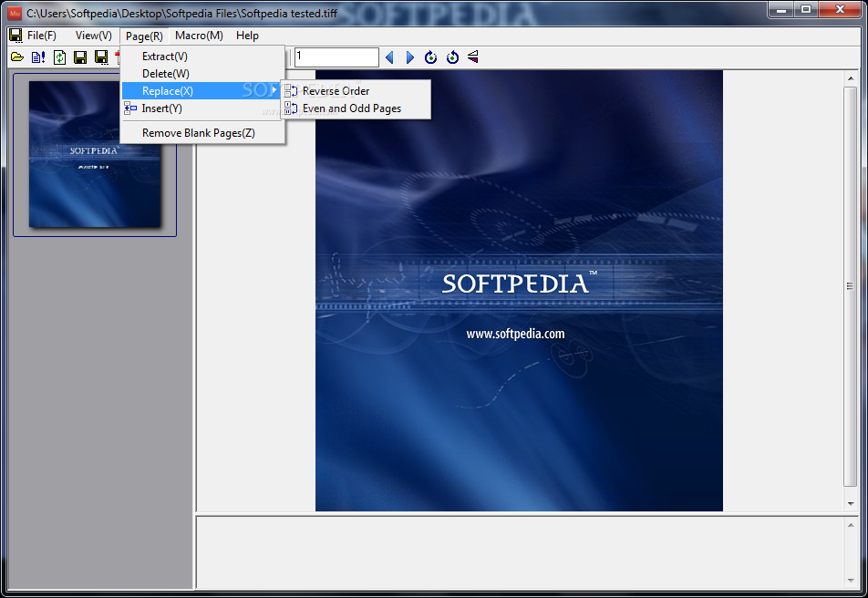Click the first floppy disk save icon
Viewport: 868px width, 598px height.
(80, 57)
